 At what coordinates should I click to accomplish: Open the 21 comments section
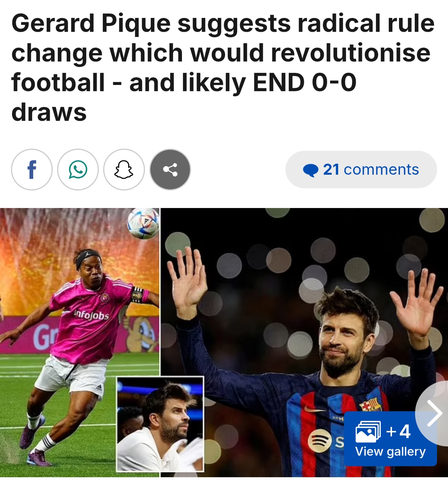click(x=361, y=170)
